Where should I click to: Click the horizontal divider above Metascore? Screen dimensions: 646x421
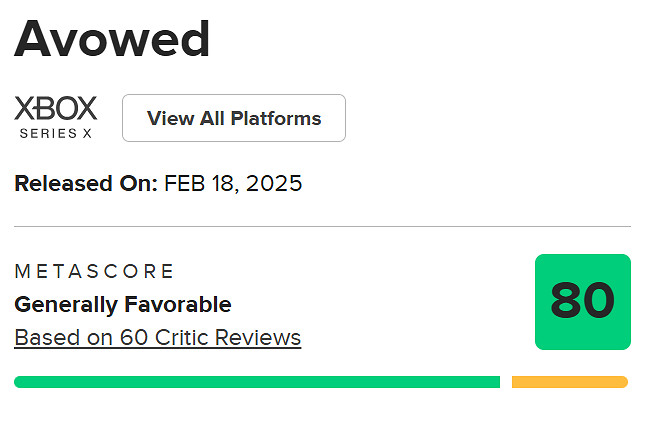point(322,227)
